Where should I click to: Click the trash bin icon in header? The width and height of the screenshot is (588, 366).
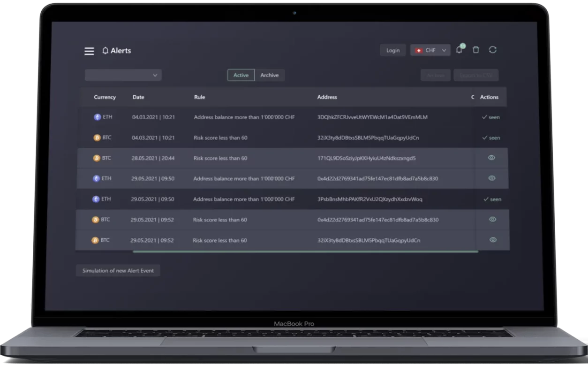(x=476, y=50)
